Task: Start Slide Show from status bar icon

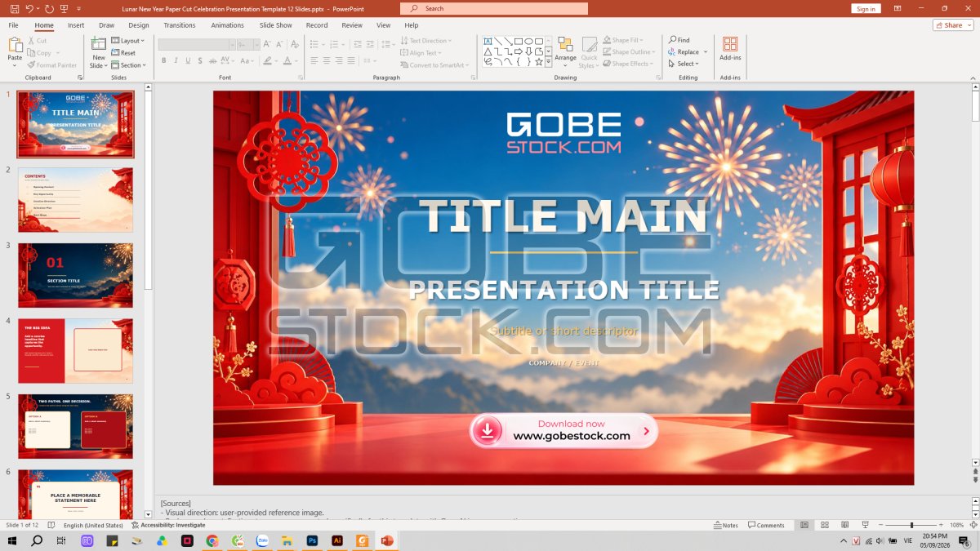Action: [865, 525]
